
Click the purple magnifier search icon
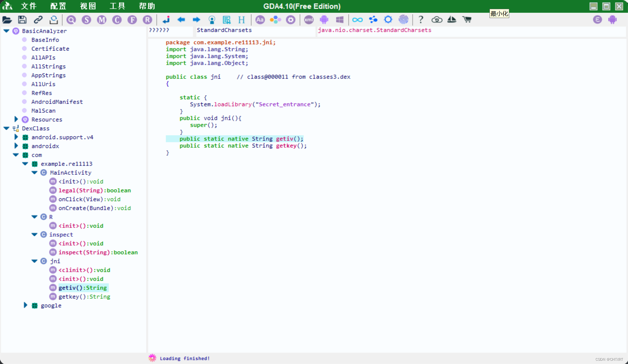pos(71,20)
